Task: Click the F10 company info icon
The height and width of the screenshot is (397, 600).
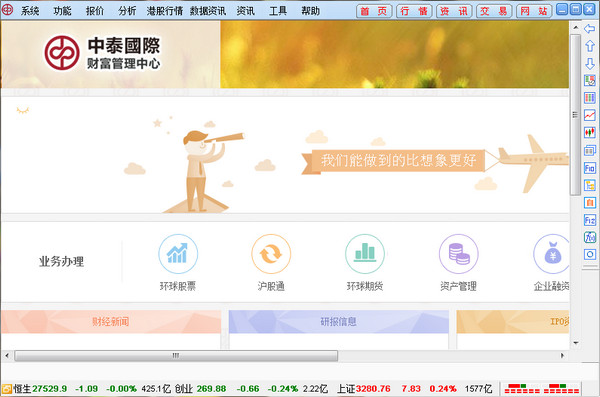Action: pyautogui.click(x=590, y=168)
